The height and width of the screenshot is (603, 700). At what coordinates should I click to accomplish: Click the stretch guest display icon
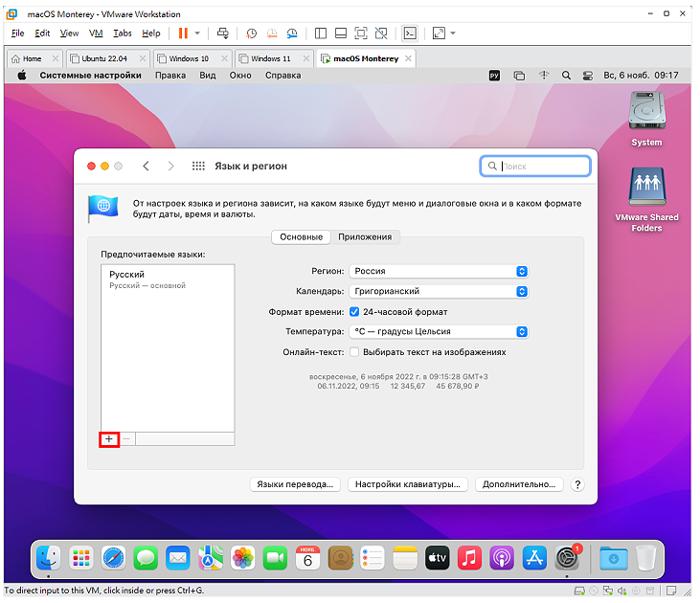click(439, 33)
